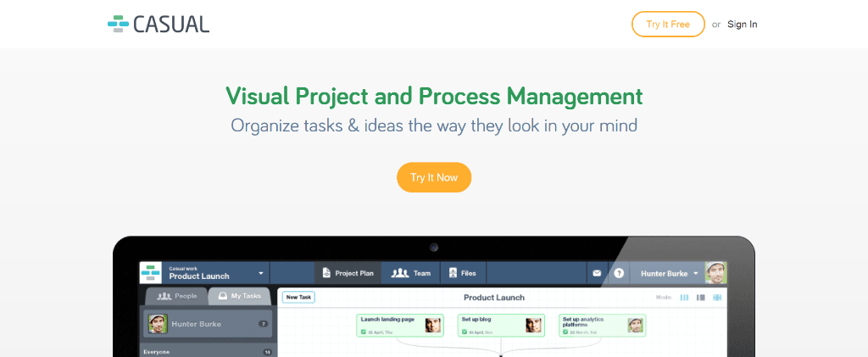868x357 pixels.
Task: Click the Casual logo in the header
Action: point(159,25)
